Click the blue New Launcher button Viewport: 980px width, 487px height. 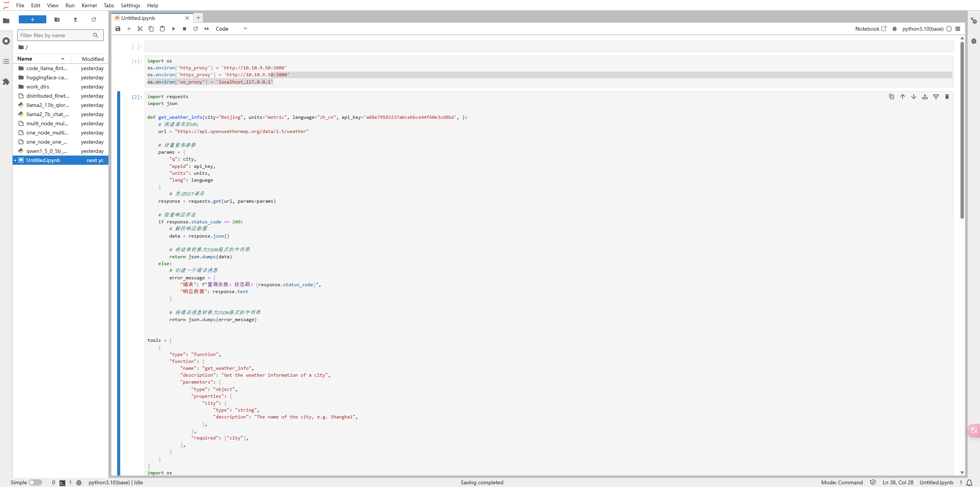[x=33, y=20]
